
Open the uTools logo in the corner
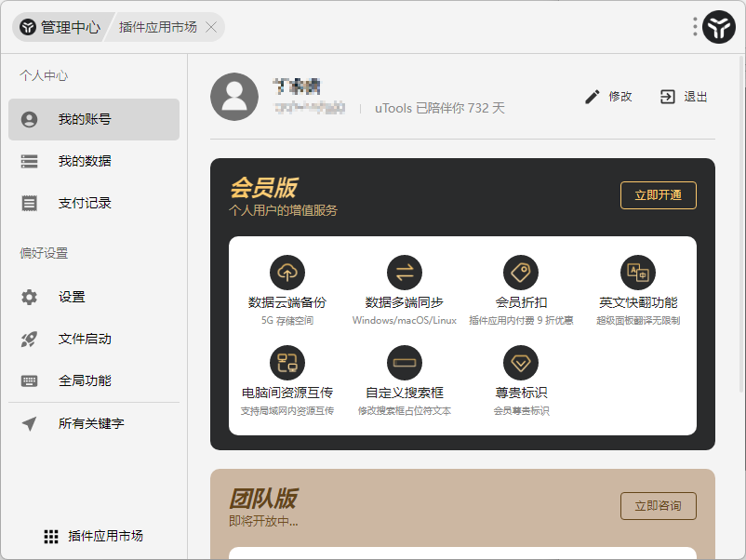pyautogui.click(x=717, y=27)
